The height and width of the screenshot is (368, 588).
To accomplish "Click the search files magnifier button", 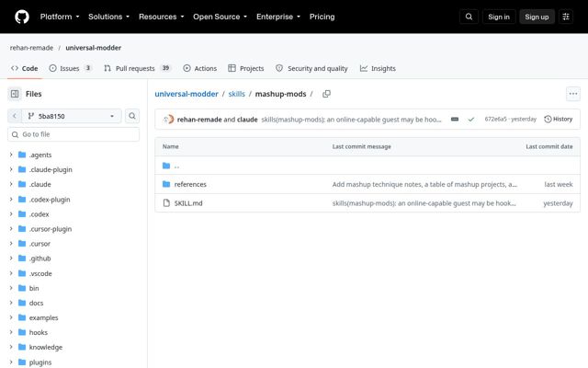I will click(132, 116).
